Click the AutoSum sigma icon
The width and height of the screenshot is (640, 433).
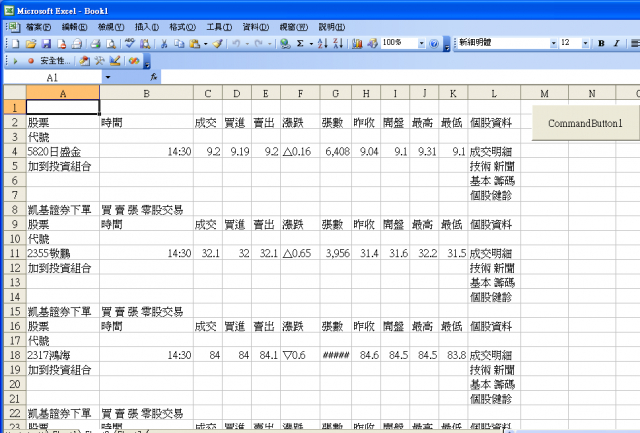[x=300, y=43]
